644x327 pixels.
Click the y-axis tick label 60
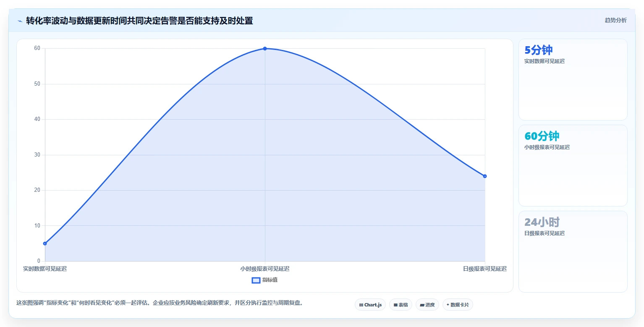[x=37, y=48]
